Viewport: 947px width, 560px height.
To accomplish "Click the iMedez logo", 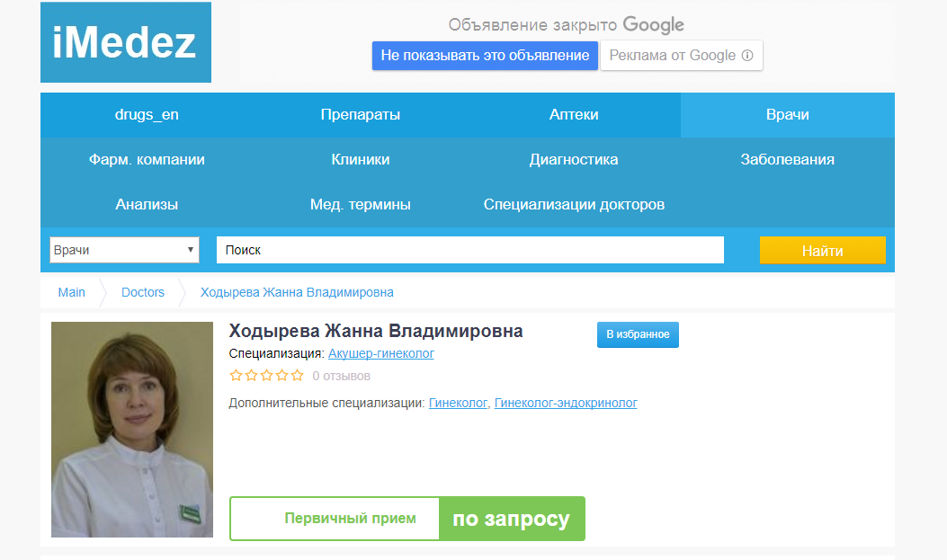I will click(x=125, y=42).
